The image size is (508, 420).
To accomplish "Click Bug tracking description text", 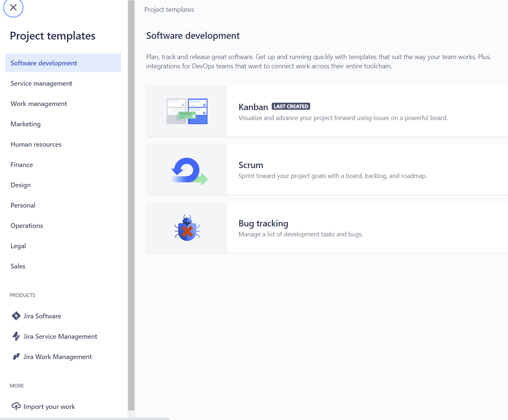I will click(301, 234).
